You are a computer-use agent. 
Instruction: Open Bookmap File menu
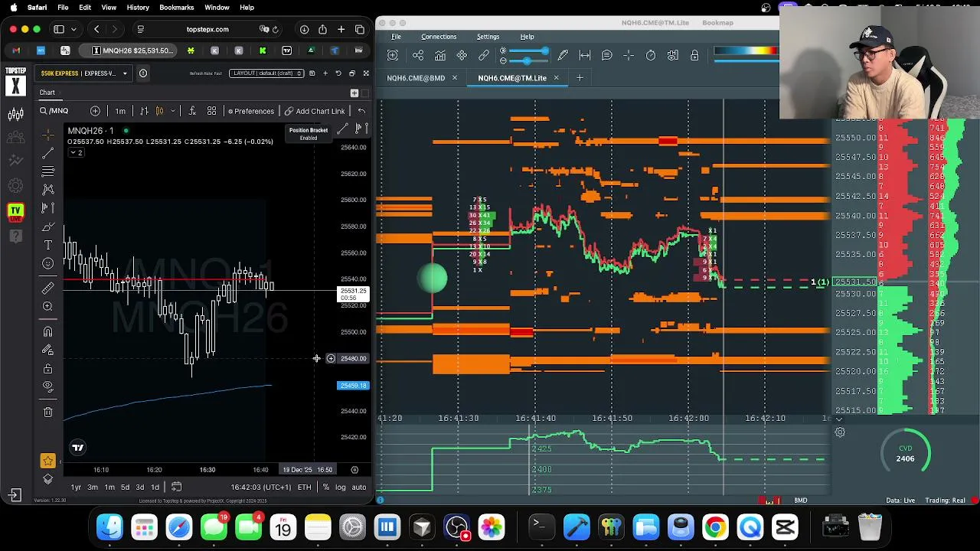click(x=396, y=37)
